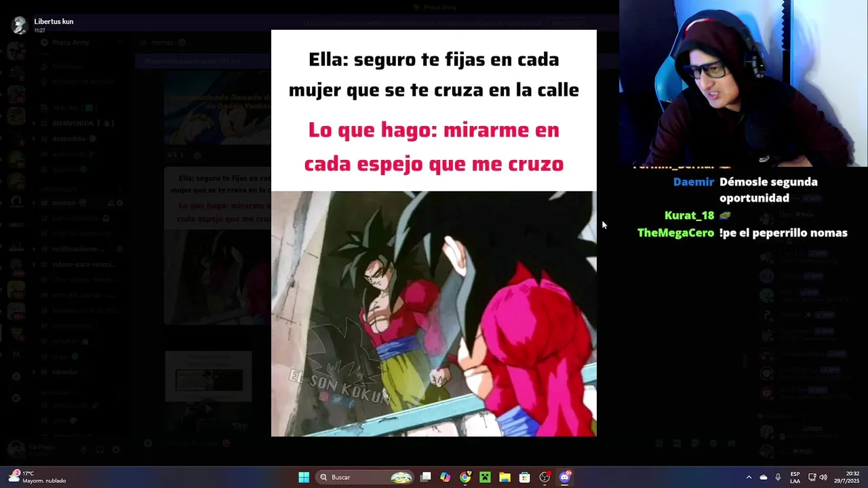Open the weather widget showing 17°C
This screenshot has width=868, height=488.
(x=38, y=477)
